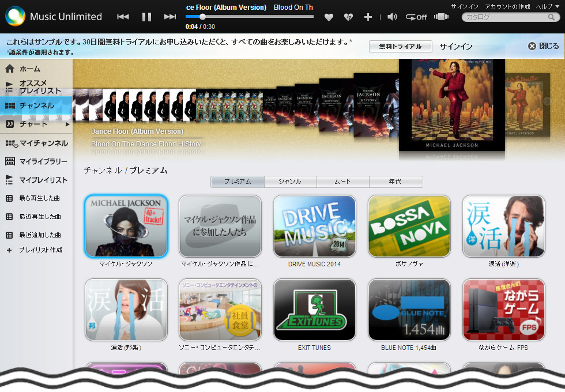The width and height of the screenshot is (565, 392).
Task: Click the catalog search magnifier icon
Action: coord(551,17)
